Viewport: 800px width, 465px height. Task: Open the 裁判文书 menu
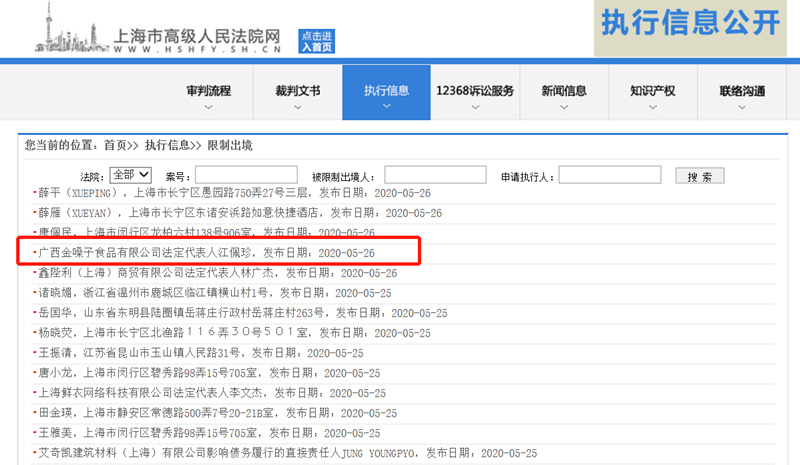click(x=297, y=91)
